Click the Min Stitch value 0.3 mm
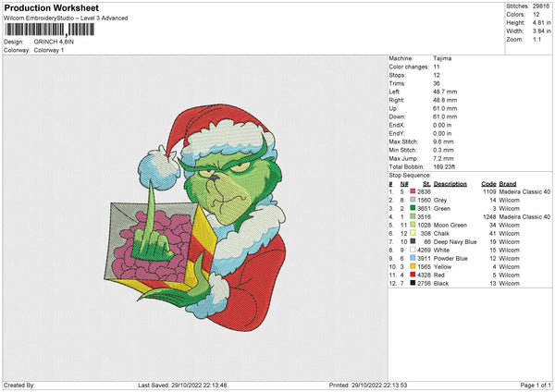Screen dimensions: 555x392 [x=443, y=150]
